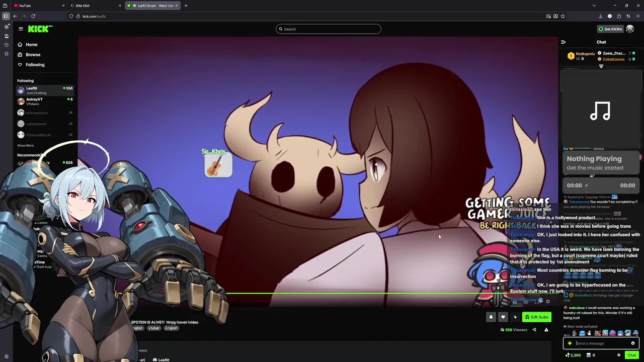Screen dimensions: 644x362
Task: Select the KitsuneMizuki offline channel
Action: [45, 135]
